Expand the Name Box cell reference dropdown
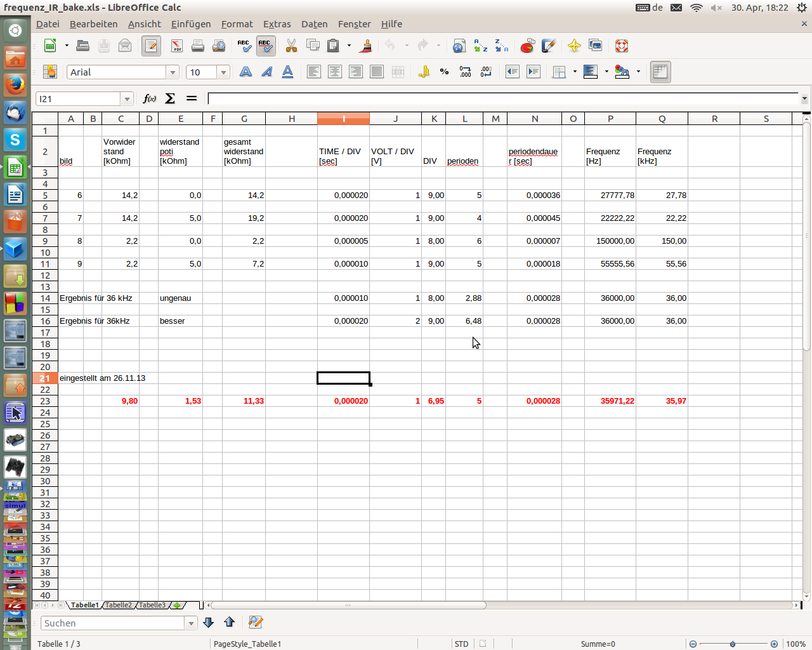 click(x=127, y=99)
